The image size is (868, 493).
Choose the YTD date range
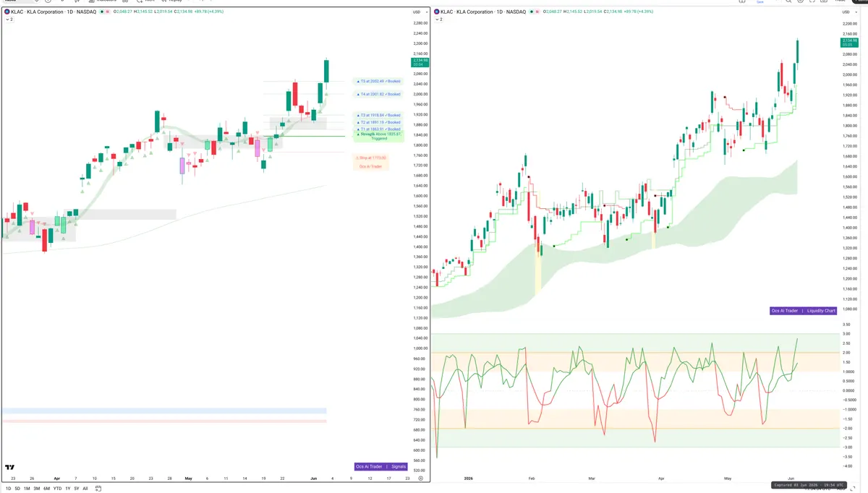click(57, 489)
